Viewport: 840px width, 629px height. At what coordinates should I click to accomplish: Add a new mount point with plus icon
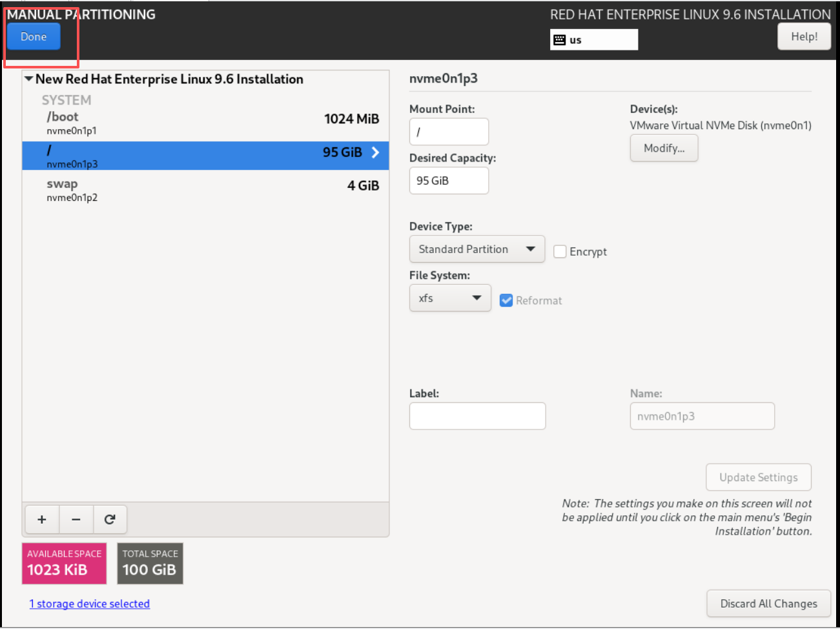pos(42,519)
